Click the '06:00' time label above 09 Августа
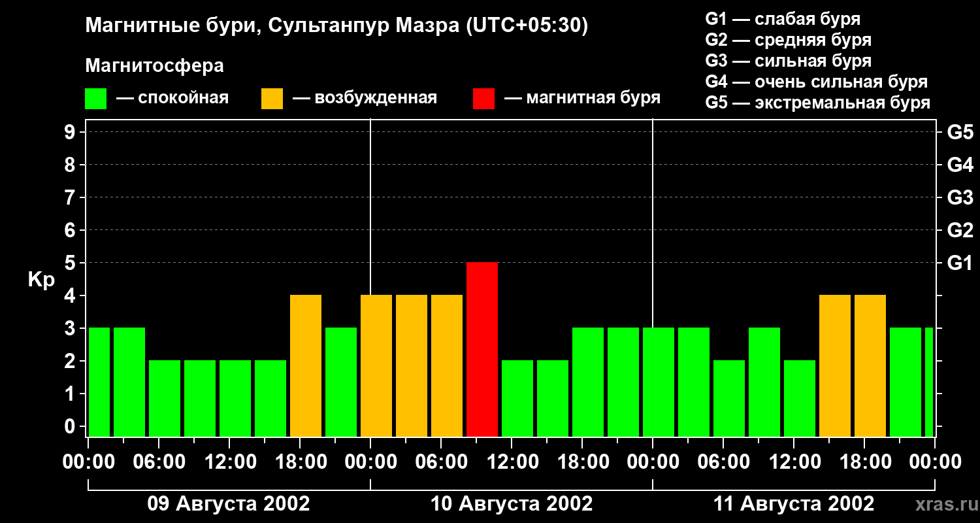This screenshot has height=523, width=980. pyautogui.click(x=159, y=462)
